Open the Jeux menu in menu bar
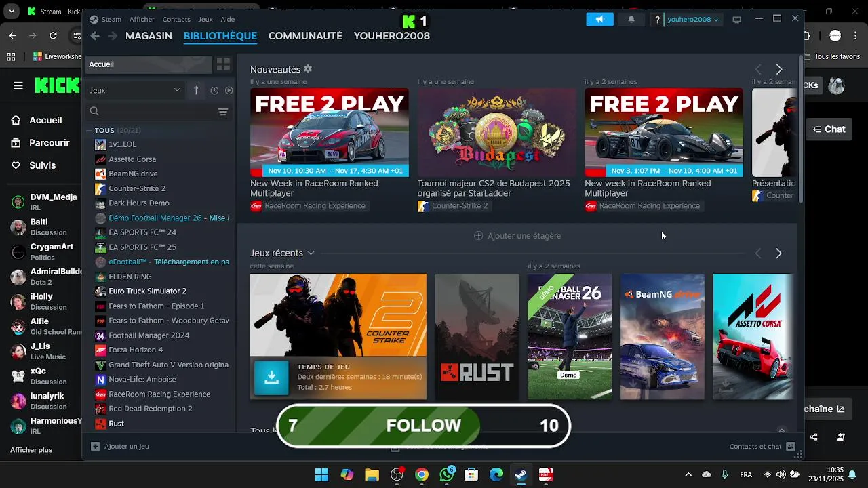Viewport: 868px width, 488px height. pos(205,20)
